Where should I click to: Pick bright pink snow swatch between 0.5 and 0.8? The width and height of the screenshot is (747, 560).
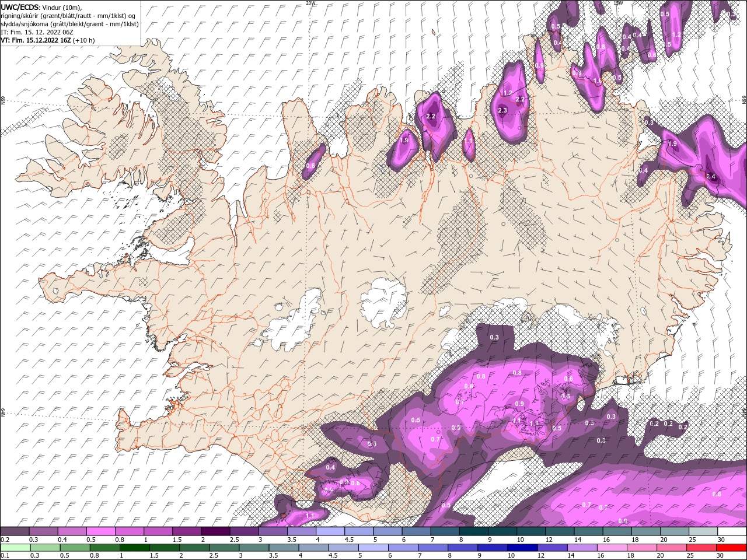pyautogui.click(x=100, y=531)
